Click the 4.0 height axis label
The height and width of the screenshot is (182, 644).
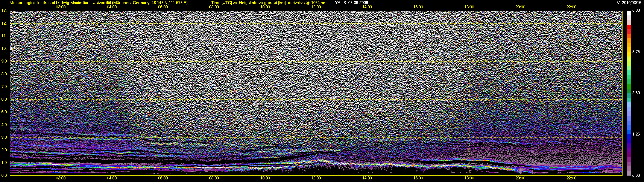(x=4, y=125)
